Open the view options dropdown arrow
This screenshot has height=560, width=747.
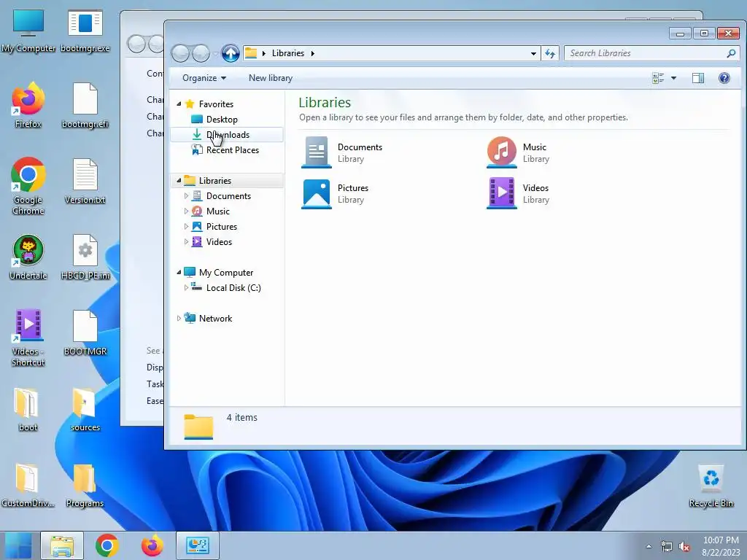[x=673, y=78]
